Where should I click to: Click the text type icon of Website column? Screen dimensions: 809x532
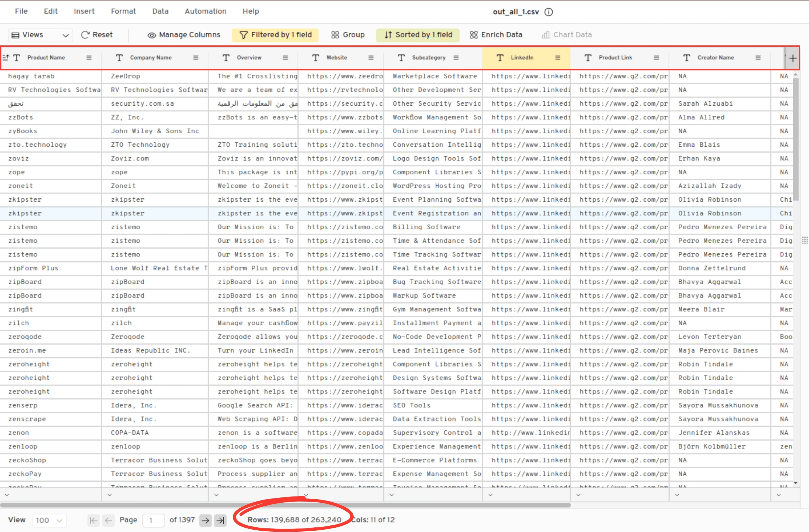(316, 58)
